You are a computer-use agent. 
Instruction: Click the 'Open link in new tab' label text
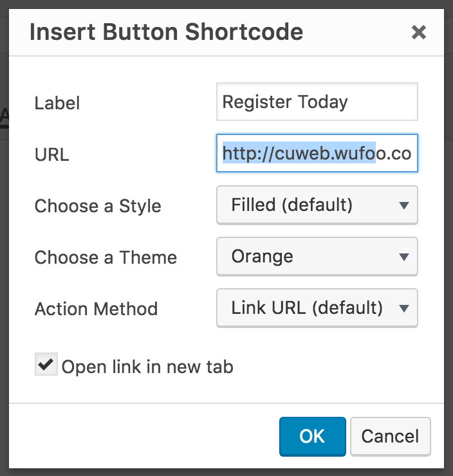tap(147, 367)
